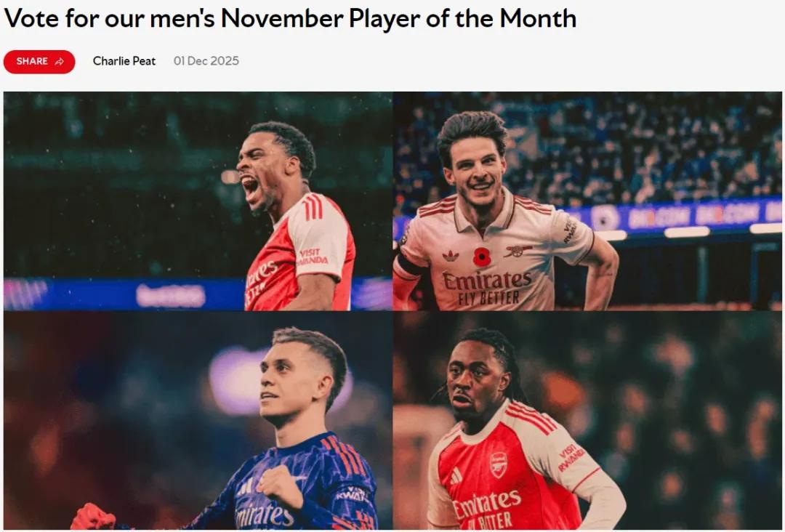This screenshot has height=532, width=785.
Task: Select the bottom-right photo of player with braids
Action: click(587, 421)
